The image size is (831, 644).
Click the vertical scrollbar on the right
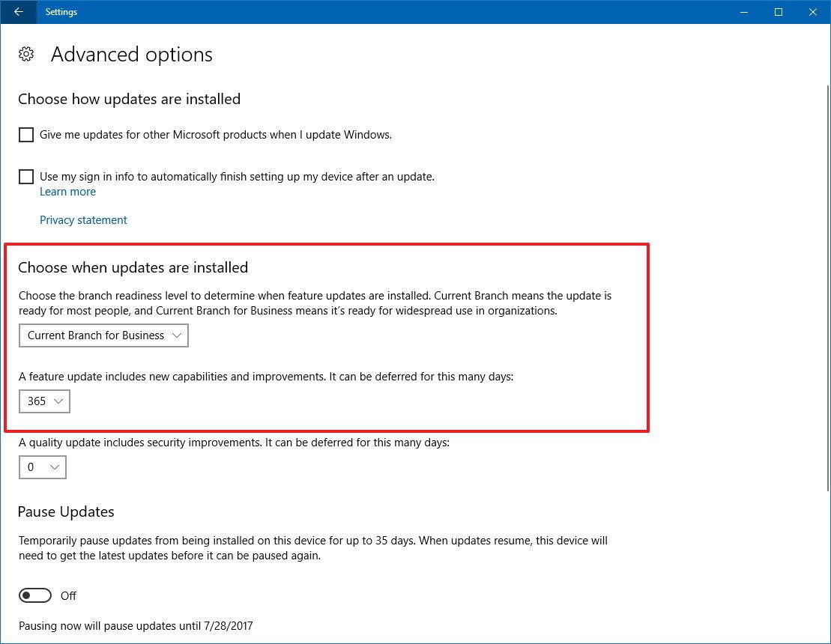(825, 300)
